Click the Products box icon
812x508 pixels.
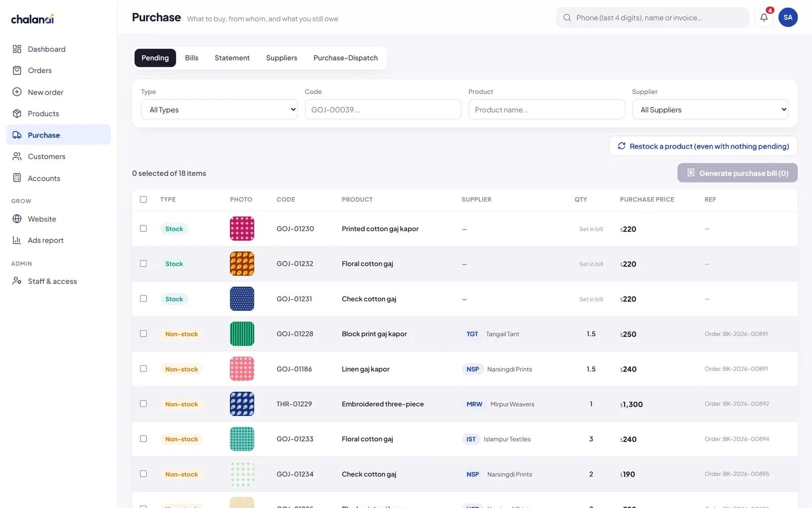point(17,114)
